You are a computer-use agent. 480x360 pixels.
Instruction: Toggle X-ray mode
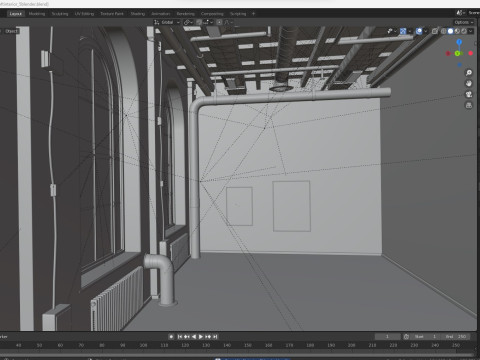[x=435, y=31]
